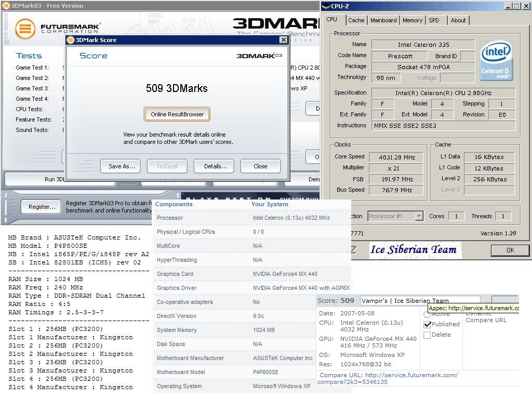The width and height of the screenshot is (532, 399).
Task: Click the Online ResultBrowser button
Action: [x=177, y=114]
